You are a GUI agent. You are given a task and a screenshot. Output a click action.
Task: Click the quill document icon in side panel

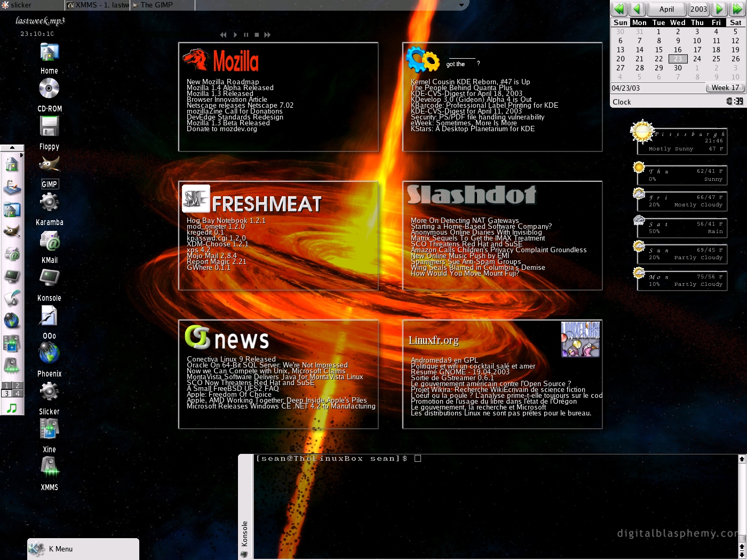click(12, 298)
